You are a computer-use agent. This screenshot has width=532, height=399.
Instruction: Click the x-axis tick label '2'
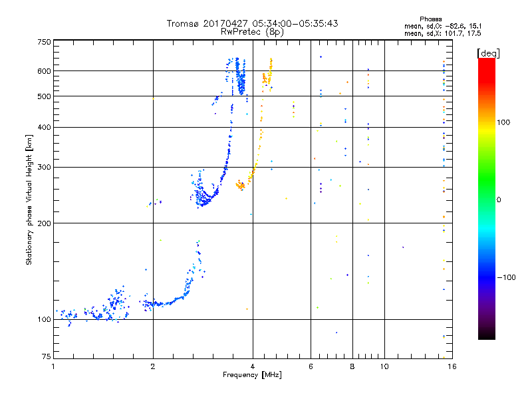click(x=153, y=366)
